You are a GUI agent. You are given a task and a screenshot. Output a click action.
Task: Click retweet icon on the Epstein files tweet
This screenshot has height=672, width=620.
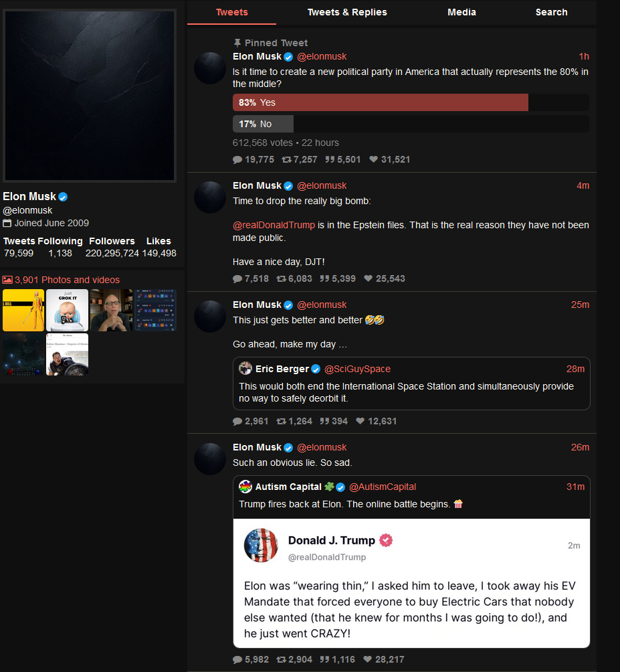pos(281,278)
